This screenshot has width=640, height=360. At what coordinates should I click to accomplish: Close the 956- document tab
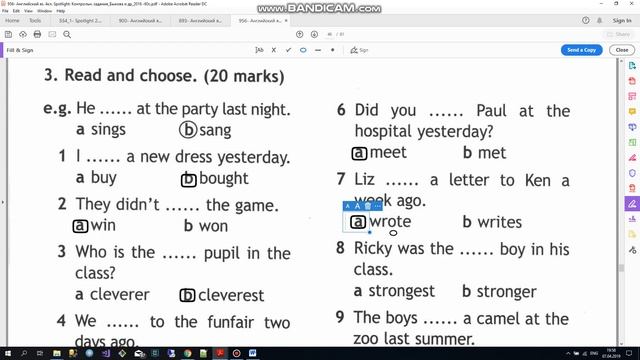pos(286,20)
